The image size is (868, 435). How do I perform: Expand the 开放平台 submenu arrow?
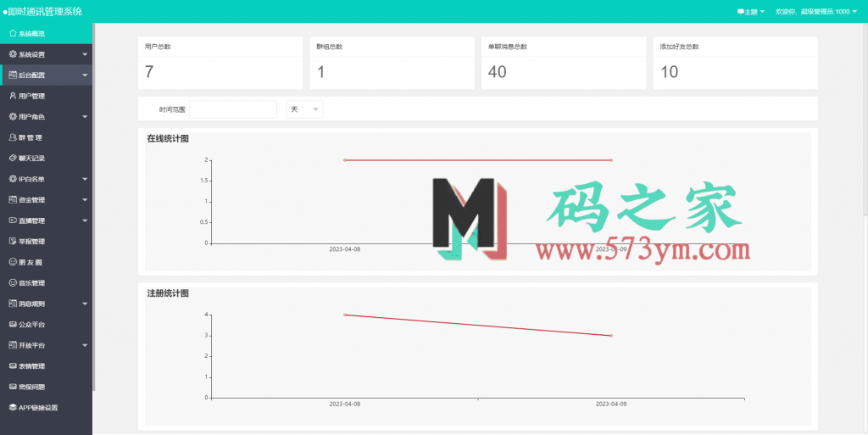(x=85, y=345)
